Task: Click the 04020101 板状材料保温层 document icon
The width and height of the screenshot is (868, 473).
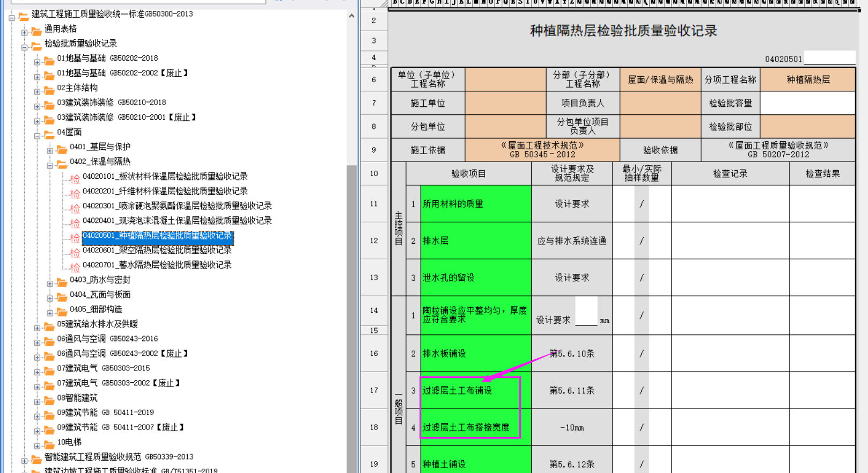Action: click(75, 179)
